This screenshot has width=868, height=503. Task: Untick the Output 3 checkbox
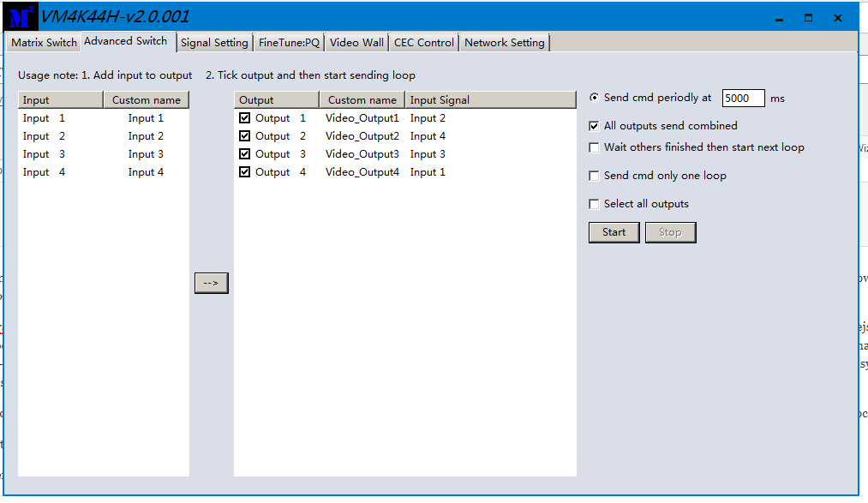pos(245,154)
